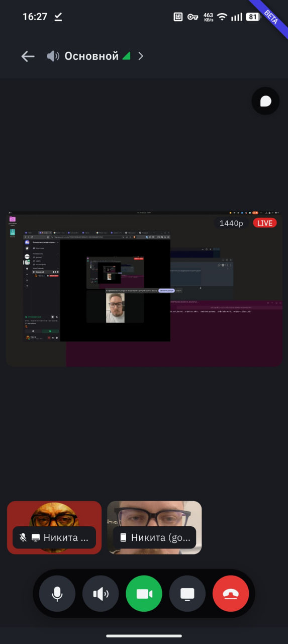Tap the Основной channel title
This screenshot has width=288, height=644.
(x=91, y=56)
